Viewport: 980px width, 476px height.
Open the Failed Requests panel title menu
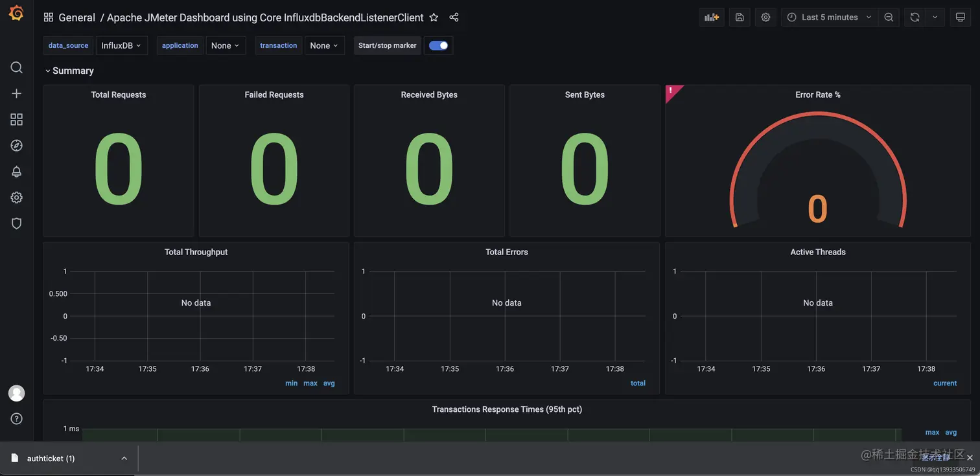click(x=274, y=95)
